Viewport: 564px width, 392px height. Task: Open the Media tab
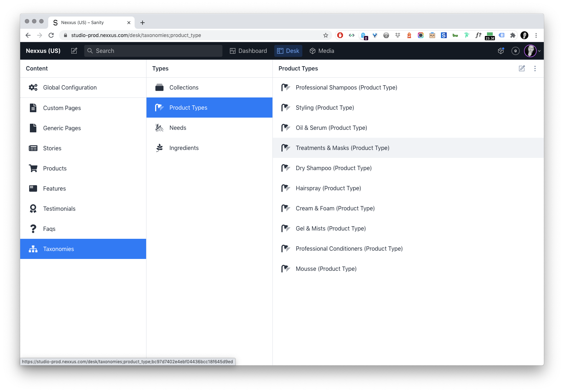point(322,51)
